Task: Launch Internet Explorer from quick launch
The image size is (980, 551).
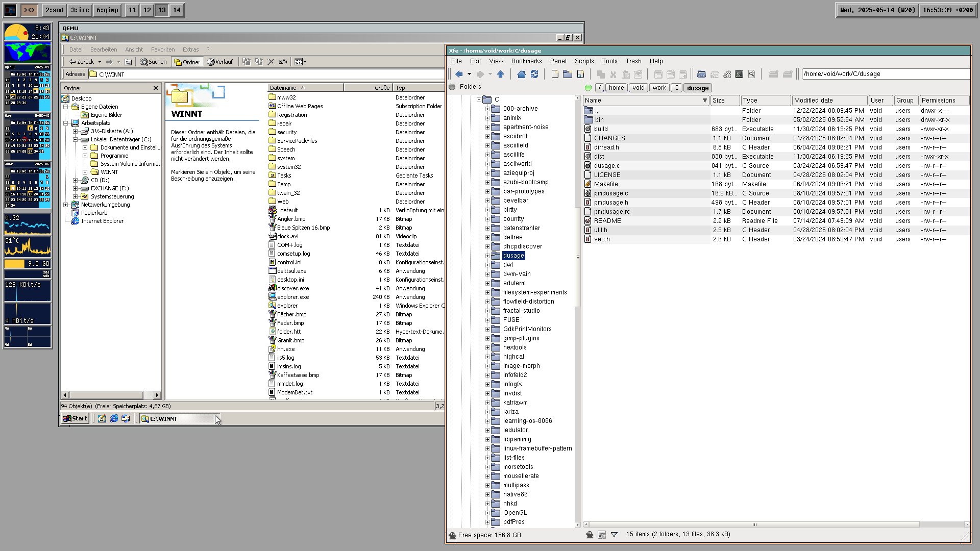Action: [114, 419]
